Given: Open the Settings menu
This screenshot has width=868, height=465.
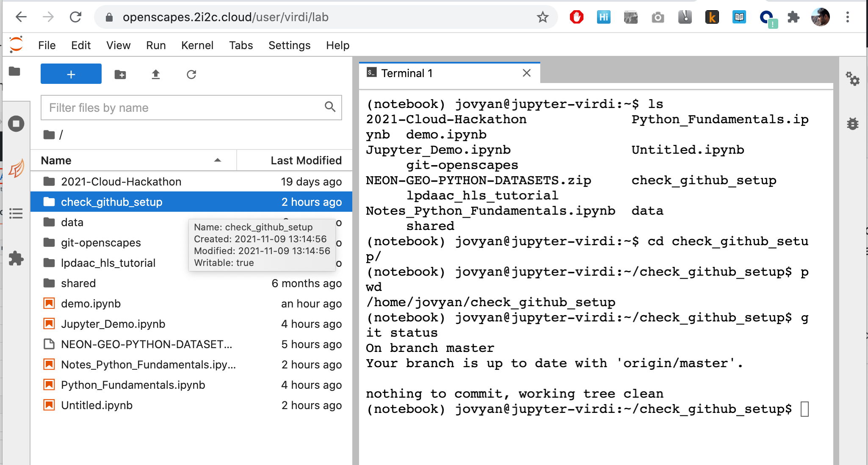Looking at the screenshot, I should pyautogui.click(x=289, y=45).
